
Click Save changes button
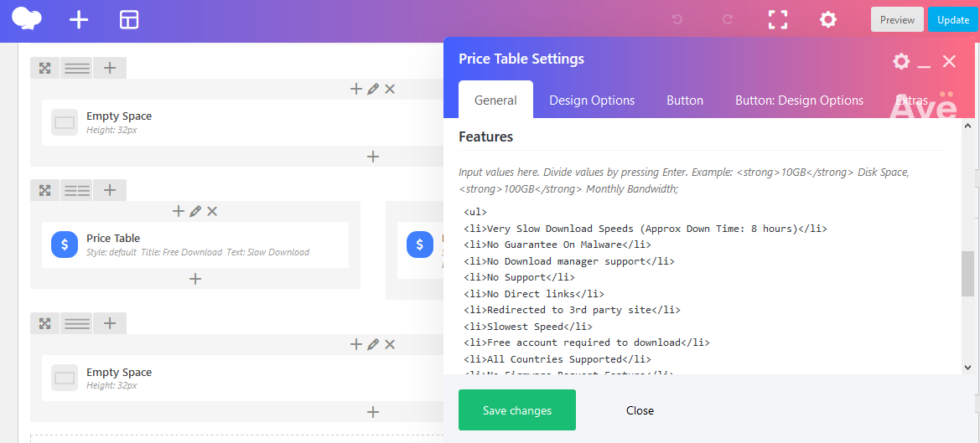[517, 410]
